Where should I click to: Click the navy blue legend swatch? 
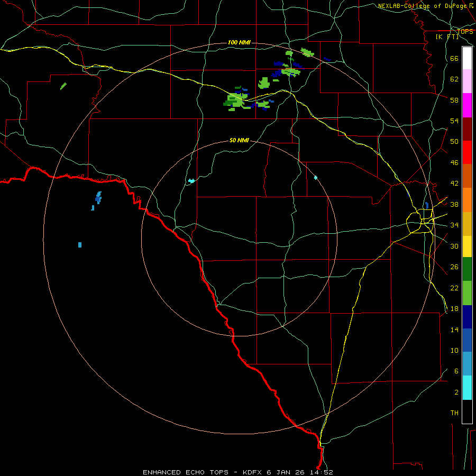tap(467, 317)
